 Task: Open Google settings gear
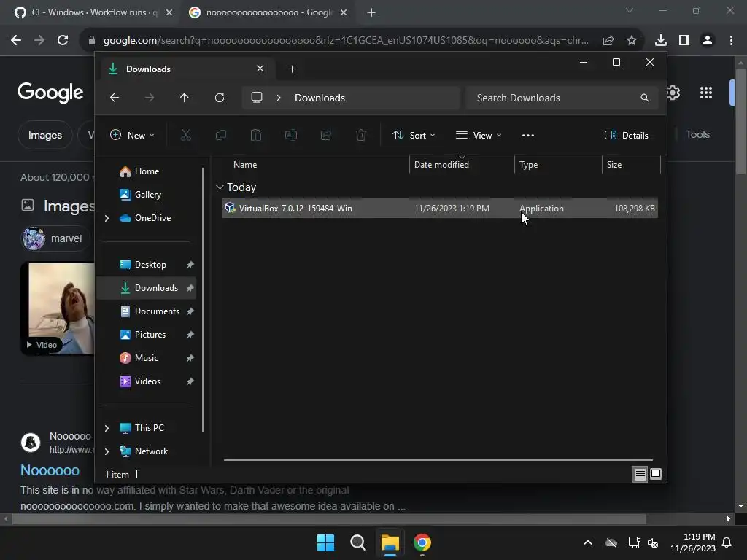(x=673, y=93)
